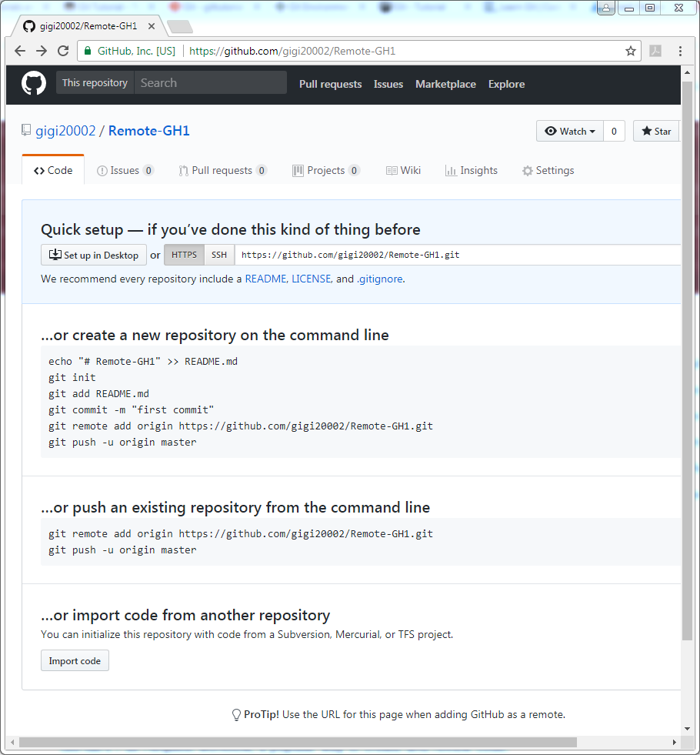Viewport: 700px width, 755px height.
Task: Open the Insights tab
Action: pyautogui.click(x=472, y=170)
